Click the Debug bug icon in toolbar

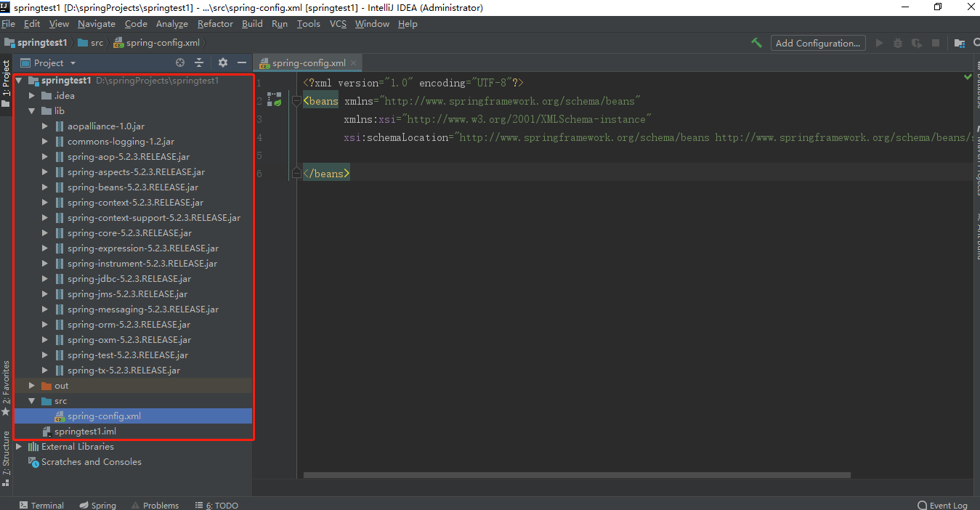(x=898, y=43)
